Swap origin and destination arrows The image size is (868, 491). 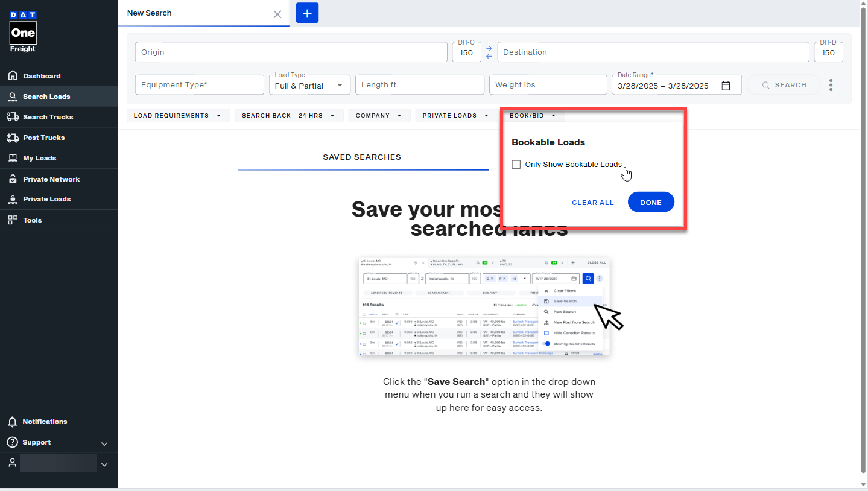[x=489, y=52]
